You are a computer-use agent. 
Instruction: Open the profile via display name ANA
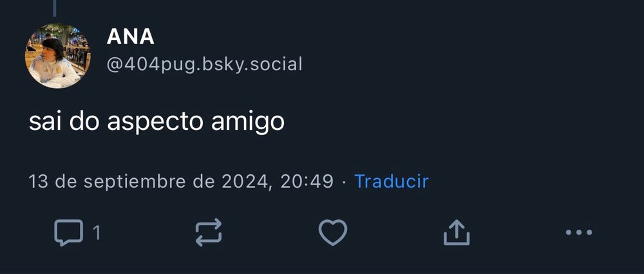(130, 37)
